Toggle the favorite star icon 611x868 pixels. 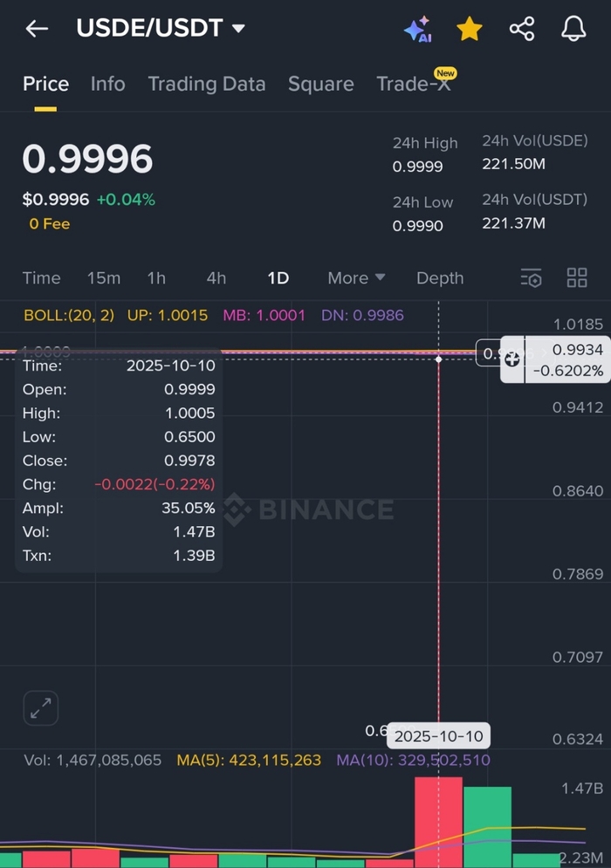click(470, 29)
